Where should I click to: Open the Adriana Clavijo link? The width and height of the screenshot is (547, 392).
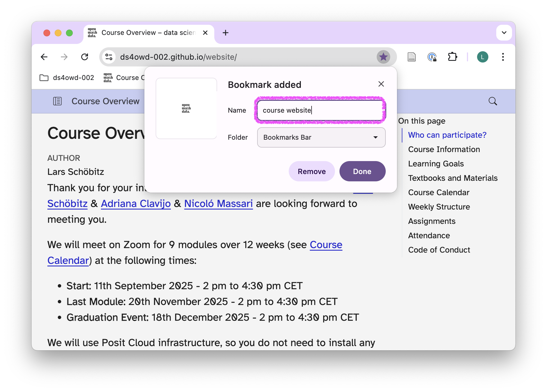coord(136,204)
